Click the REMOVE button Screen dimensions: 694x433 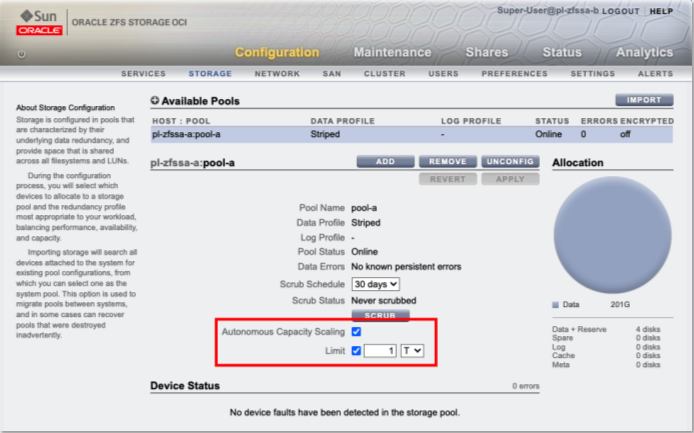[448, 162]
